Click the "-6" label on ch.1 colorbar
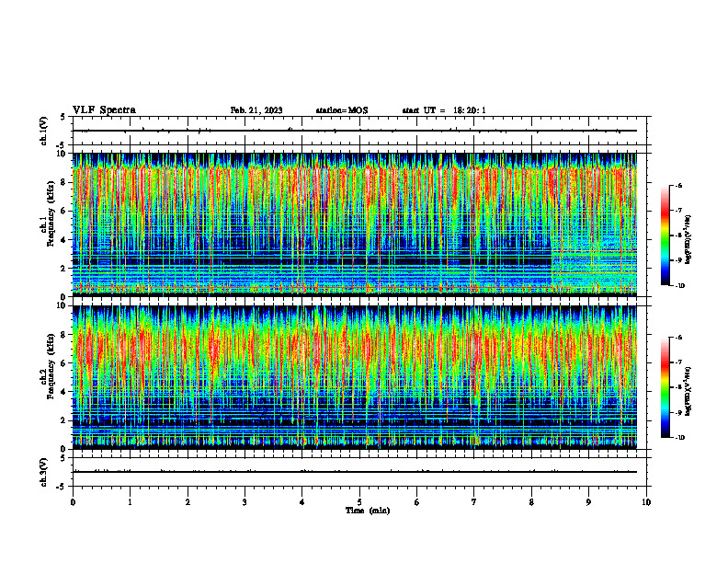 (678, 185)
